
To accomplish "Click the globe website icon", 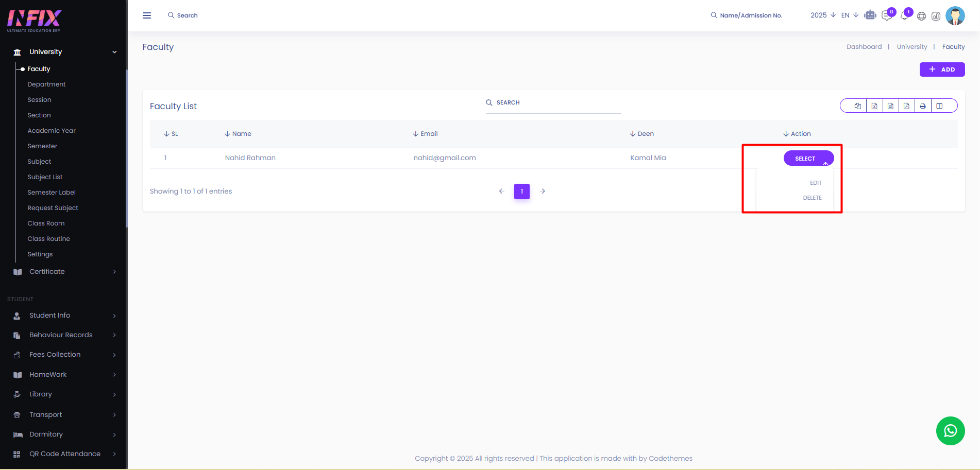I will (x=921, y=16).
